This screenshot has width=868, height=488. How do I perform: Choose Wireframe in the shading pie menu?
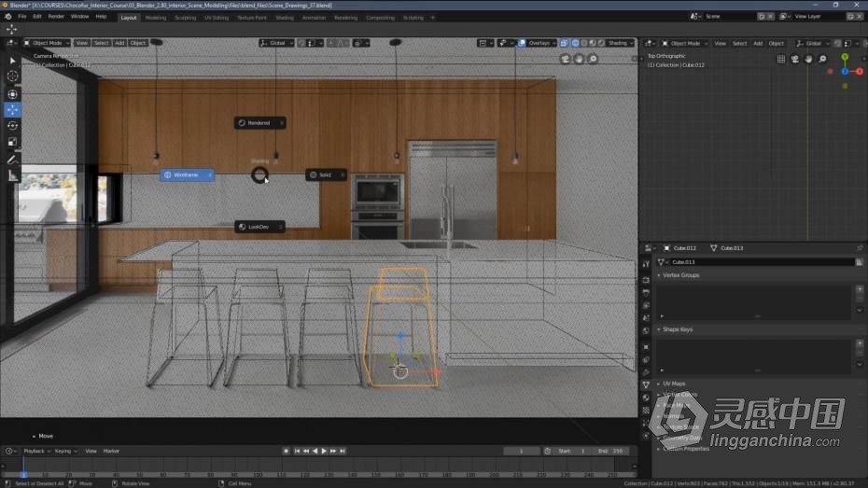coord(187,175)
